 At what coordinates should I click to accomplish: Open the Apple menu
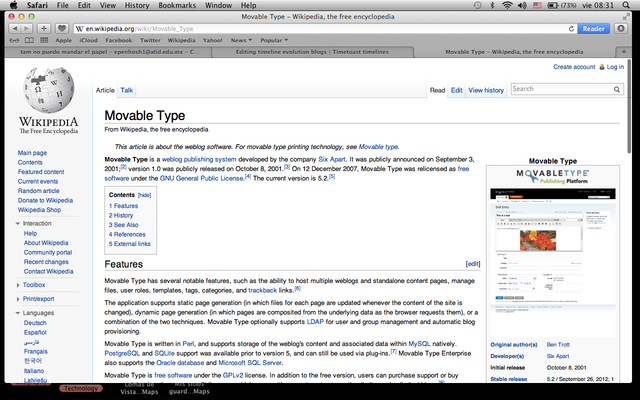13,5
